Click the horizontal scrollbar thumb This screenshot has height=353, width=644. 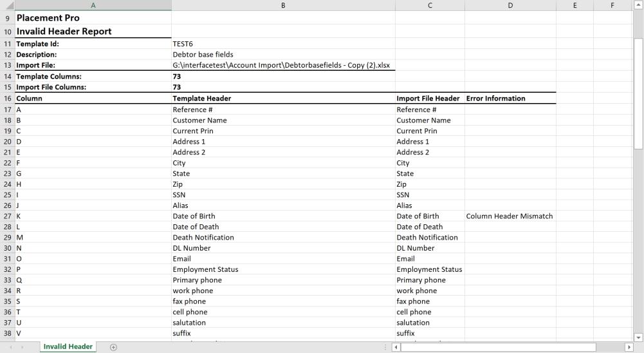[497, 347]
